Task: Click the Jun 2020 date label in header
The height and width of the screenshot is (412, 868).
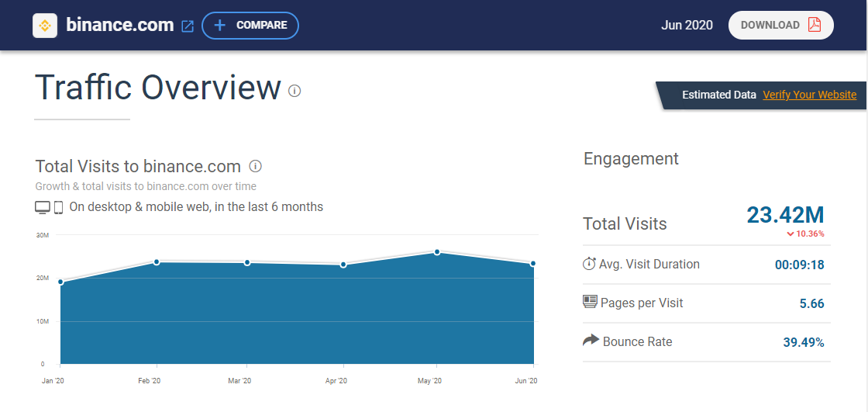Action: [687, 25]
